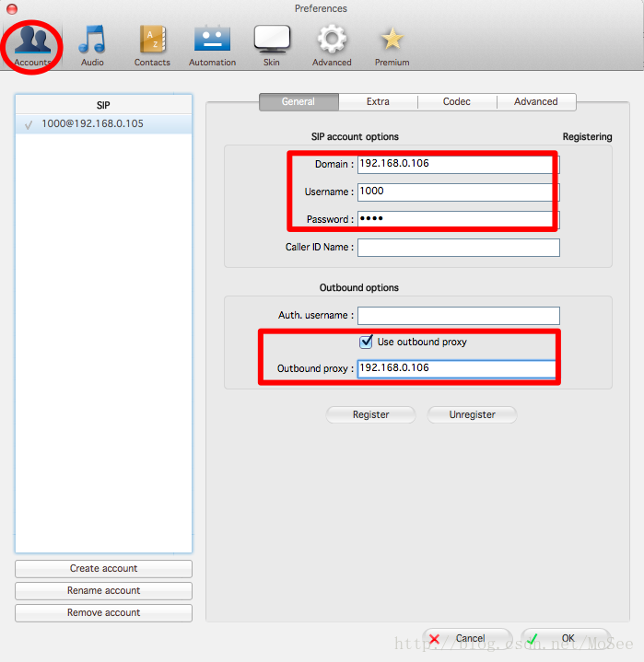Switch to the Extra tab
Viewport: 644px width, 662px height.
click(x=378, y=102)
